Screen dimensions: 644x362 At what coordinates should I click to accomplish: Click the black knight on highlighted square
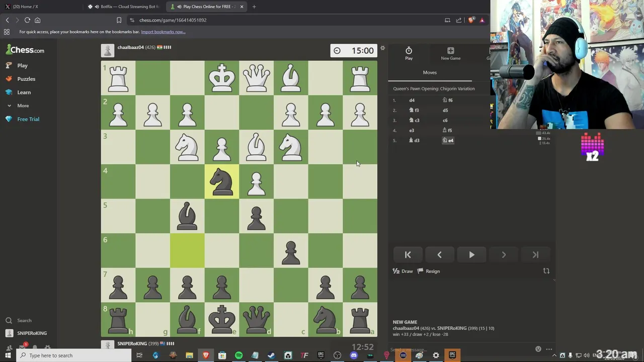click(x=222, y=182)
